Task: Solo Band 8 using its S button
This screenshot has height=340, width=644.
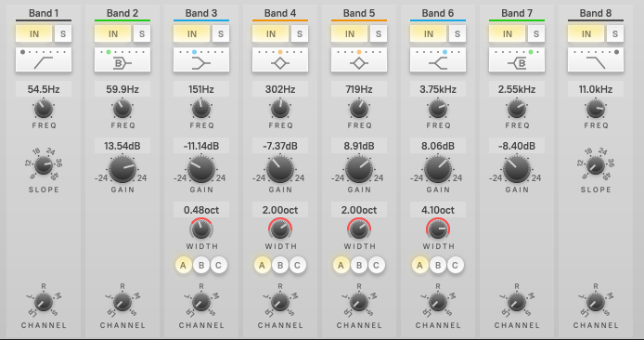Action: click(x=615, y=33)
